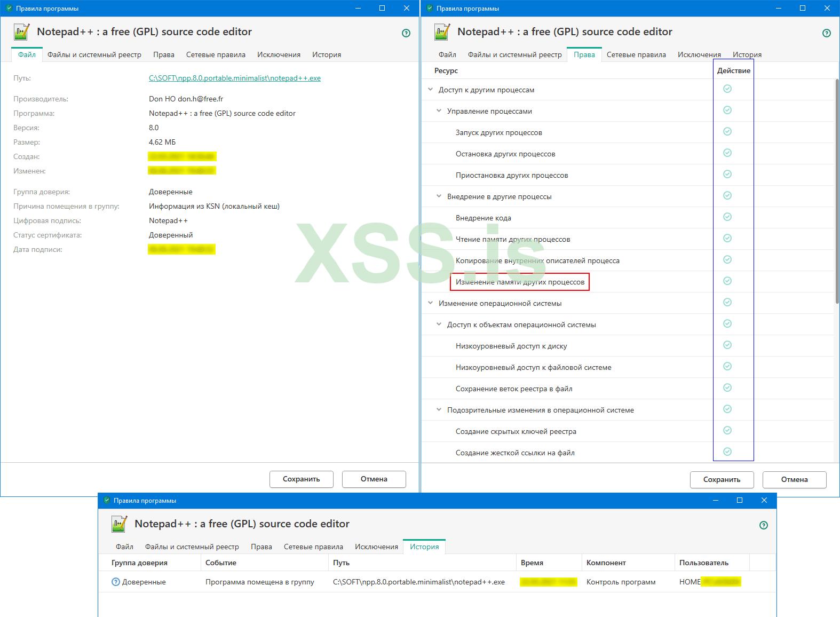
Task: Click action icon for Создание скрытых ключей реестра
Action: click(x=727, y=430)
